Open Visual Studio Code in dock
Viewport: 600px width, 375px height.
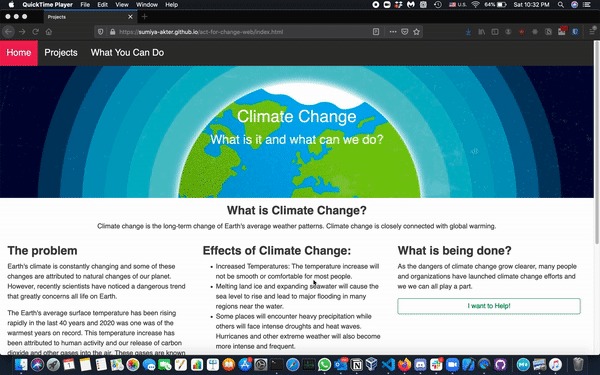pyautogui.click(x=388, y=364)
